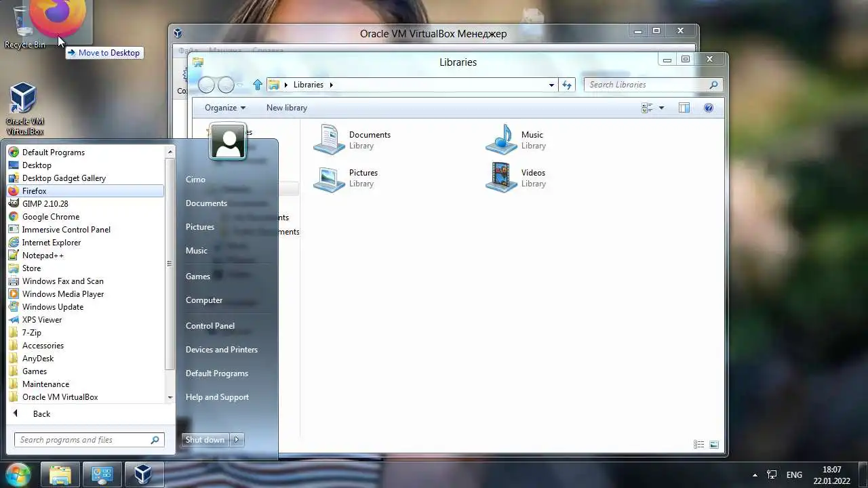The height and width of the screenshot is (488, 868).
Task: Switch to details view icon in status bar
Action: pyautogui.click(x=699, y=445)
